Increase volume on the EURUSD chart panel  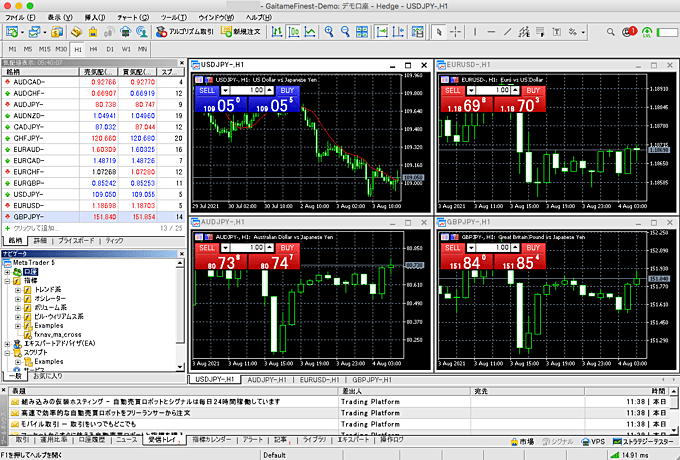click(515, 91)
